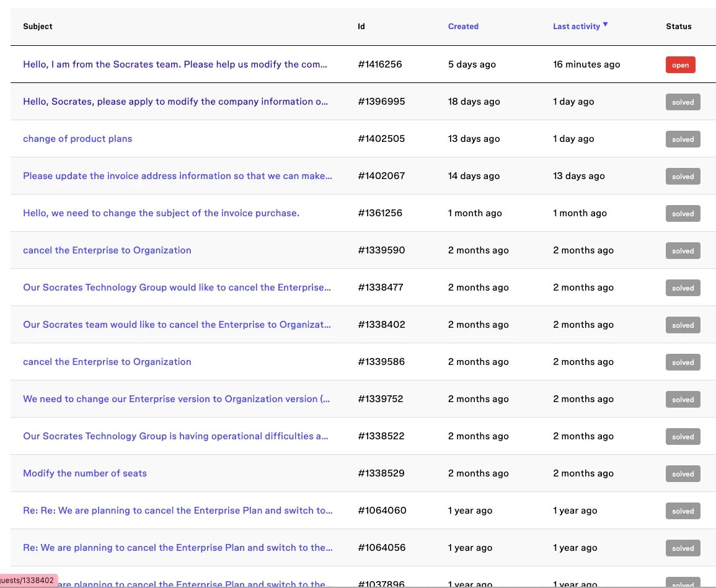Click the '18 days ago' created cell
Image resolution: width=716 pixels, height=588 pixels.
(474, 102)
